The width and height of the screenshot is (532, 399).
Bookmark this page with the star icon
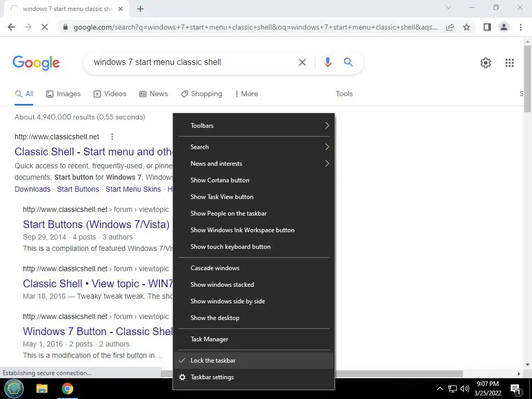pyautogui.click(x=467, y=27)
